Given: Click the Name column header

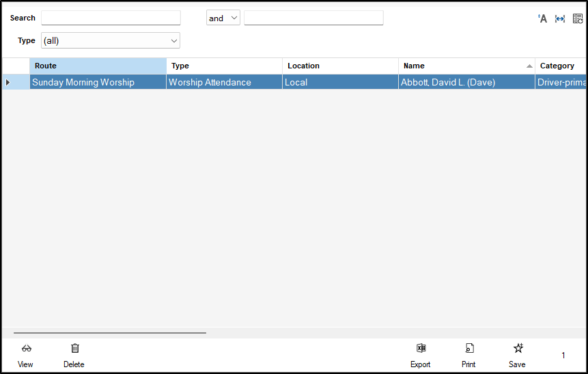Looking at the screenshot, I should click(x=461, y=66).
